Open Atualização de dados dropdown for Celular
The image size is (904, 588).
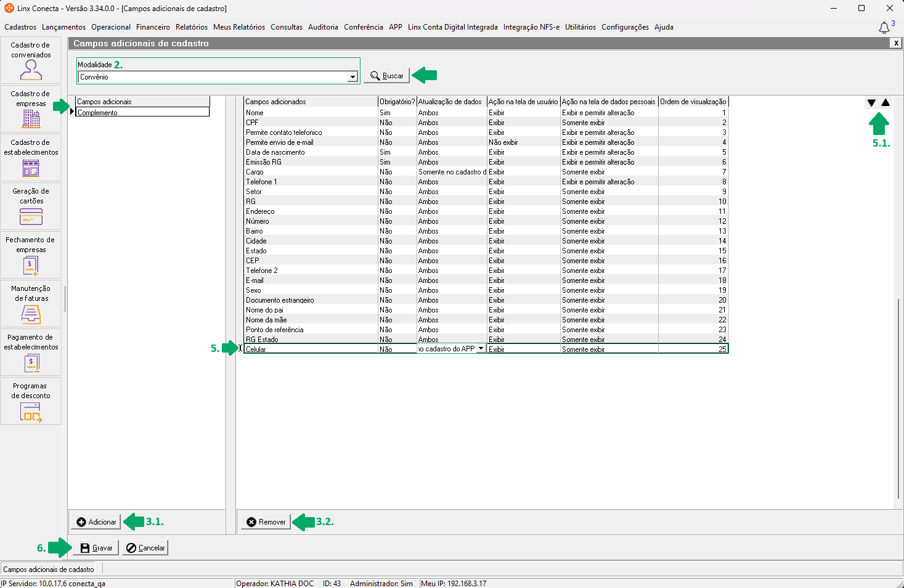[481, 349]
